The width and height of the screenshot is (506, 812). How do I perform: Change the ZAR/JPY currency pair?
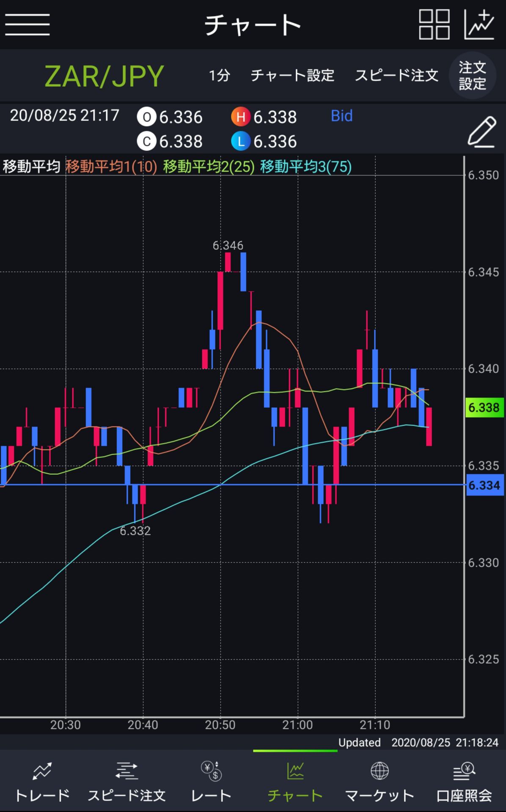pos(104,76)
